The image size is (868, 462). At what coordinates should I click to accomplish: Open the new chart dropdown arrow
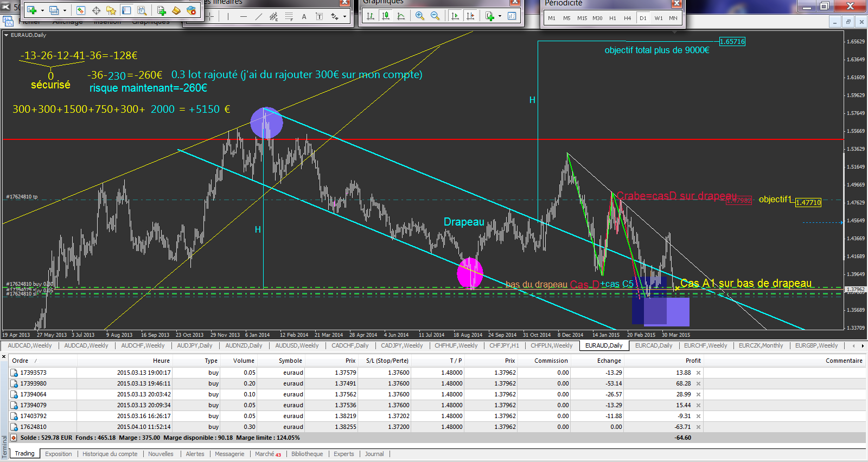[x=42, y=10]
